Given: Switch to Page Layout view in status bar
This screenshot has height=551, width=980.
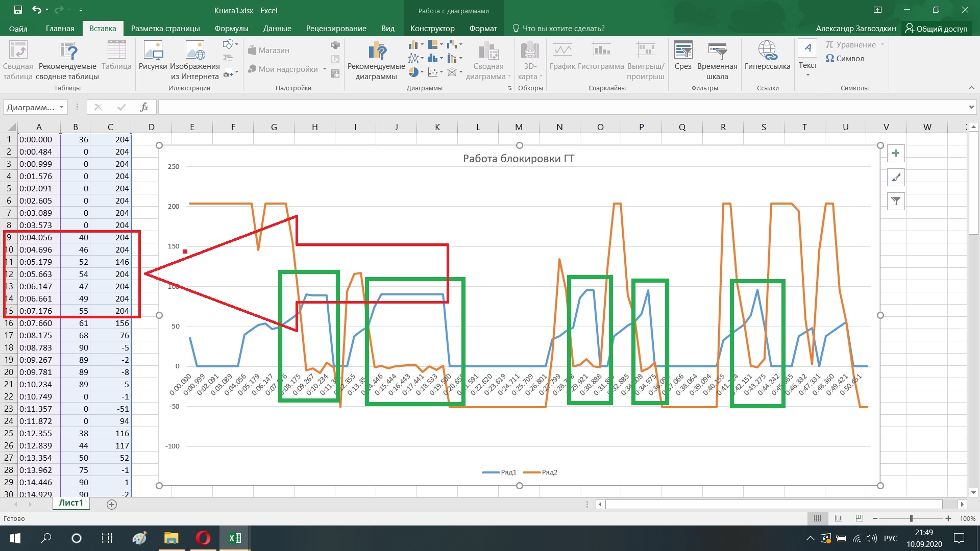Looking at the screenshot, I should point(839,518).
